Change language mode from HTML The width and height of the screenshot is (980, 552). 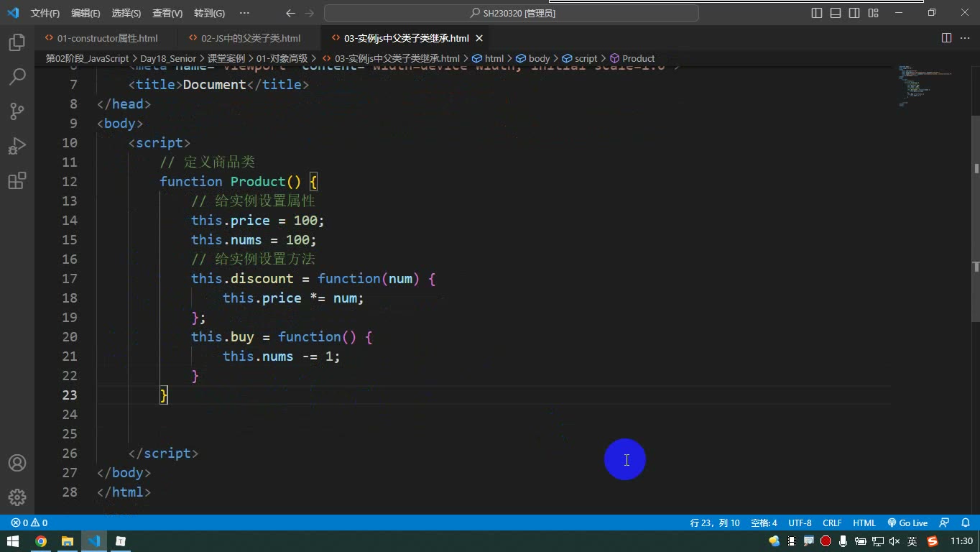coord(864,523)
